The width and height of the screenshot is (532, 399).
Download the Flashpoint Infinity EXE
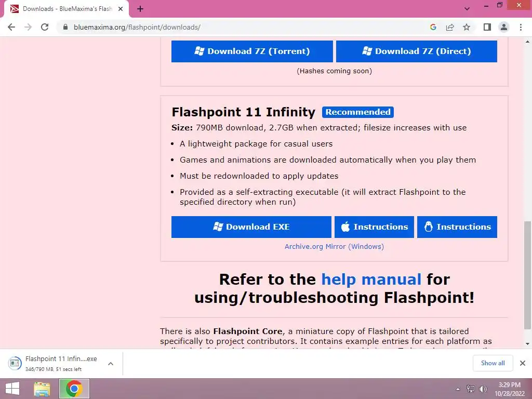coord(251,227)
